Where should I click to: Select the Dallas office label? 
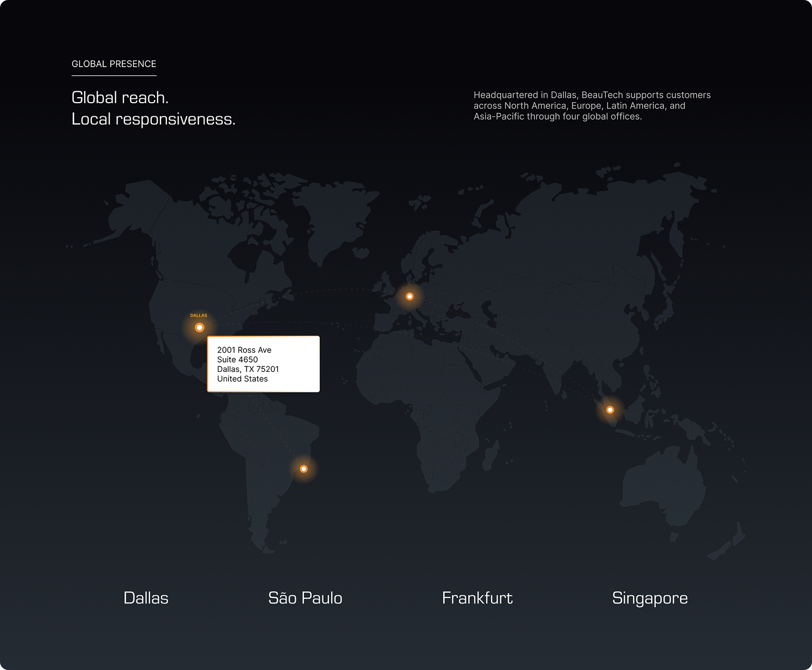click(x=146, y=598)
